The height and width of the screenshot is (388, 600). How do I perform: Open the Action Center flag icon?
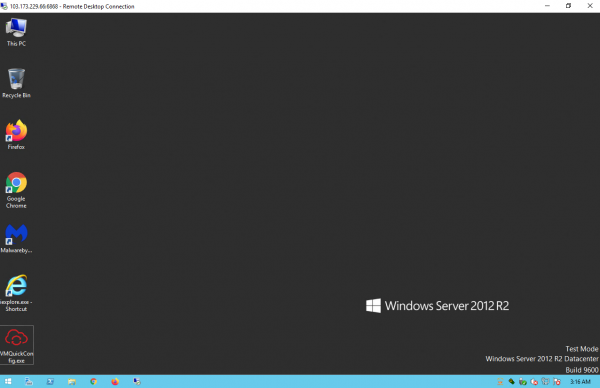tap(557, 381)
